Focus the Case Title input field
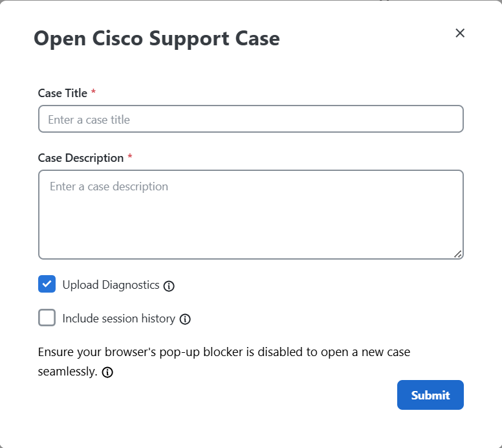 tap(251, 119)
